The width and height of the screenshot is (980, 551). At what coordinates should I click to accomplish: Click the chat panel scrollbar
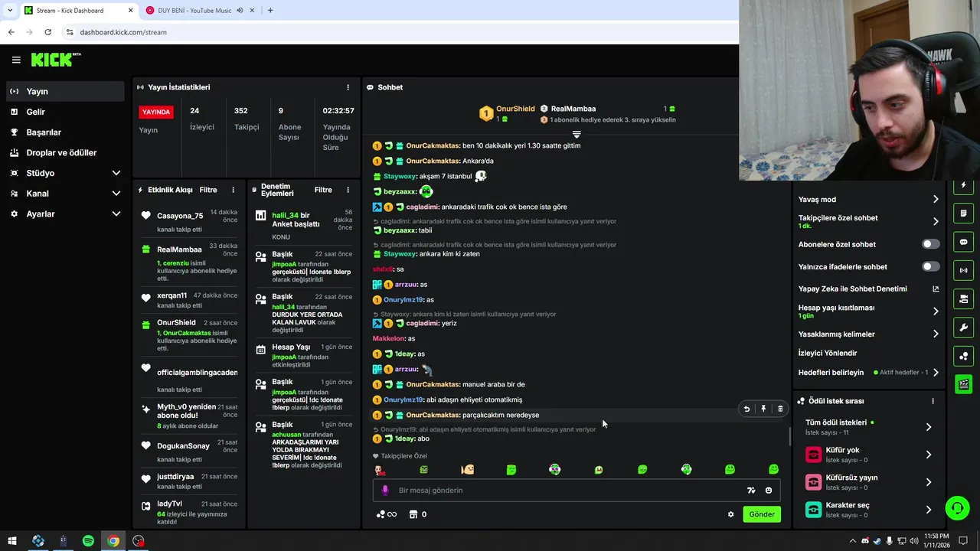pos(789,438)
